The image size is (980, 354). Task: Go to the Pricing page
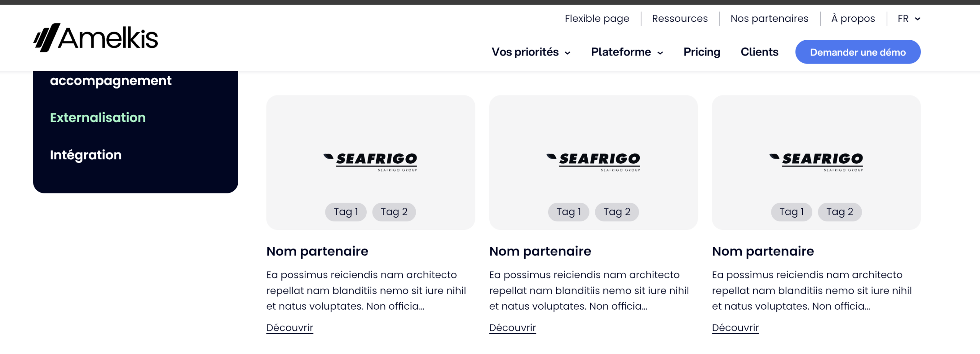[702, 52]
